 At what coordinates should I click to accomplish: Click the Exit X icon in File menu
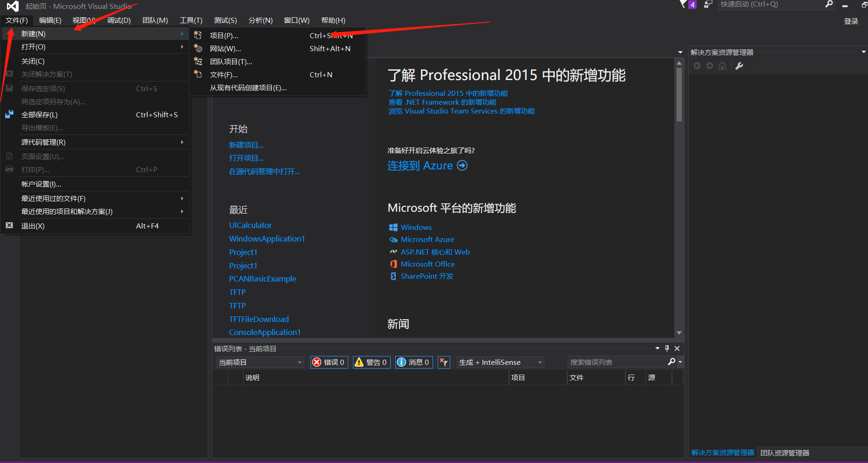click(9, 226)
